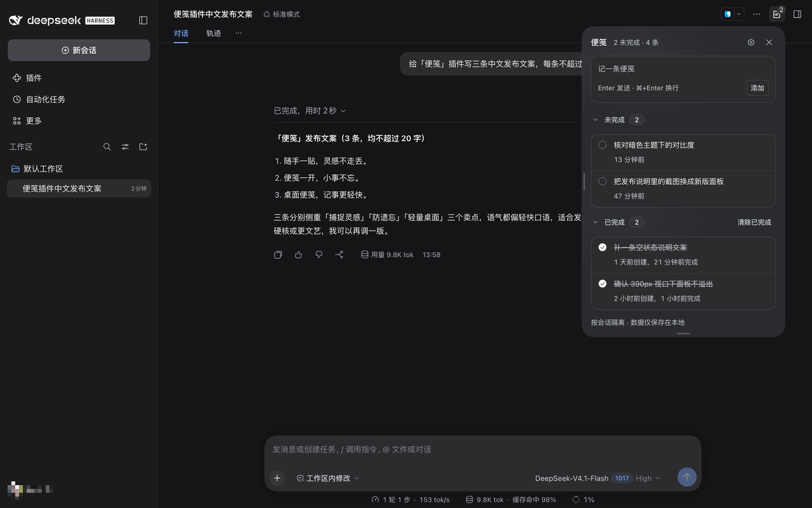Image resolution: width=812 pixels, height=508 pixels.
Task: Open the 插件 menu in sidebar
Action: [79, 78]
